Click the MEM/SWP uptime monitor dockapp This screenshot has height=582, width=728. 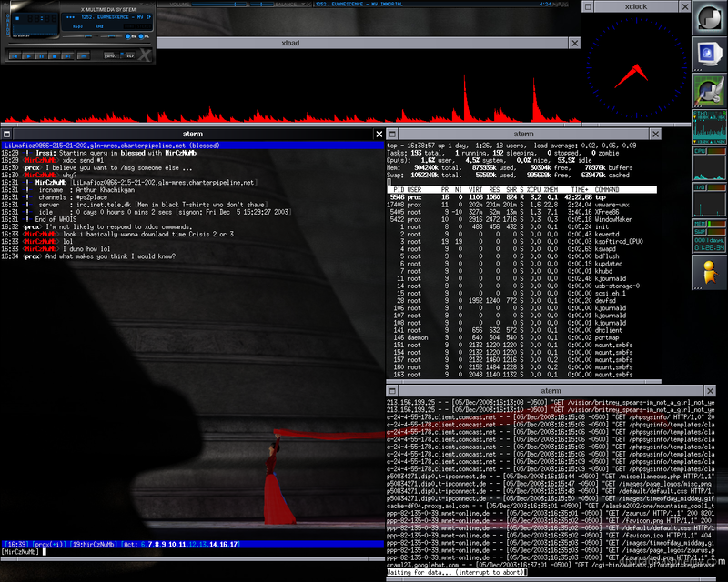click(710, 236)
